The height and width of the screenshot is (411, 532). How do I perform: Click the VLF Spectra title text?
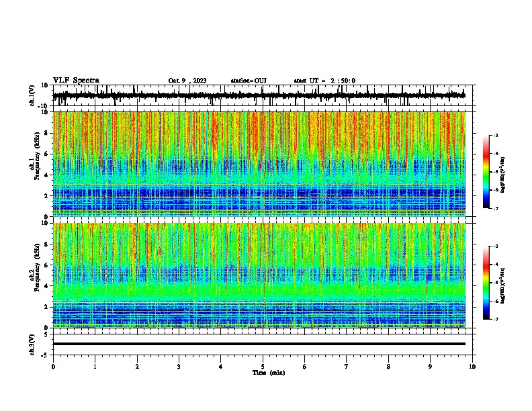click(x=76, y=81)
